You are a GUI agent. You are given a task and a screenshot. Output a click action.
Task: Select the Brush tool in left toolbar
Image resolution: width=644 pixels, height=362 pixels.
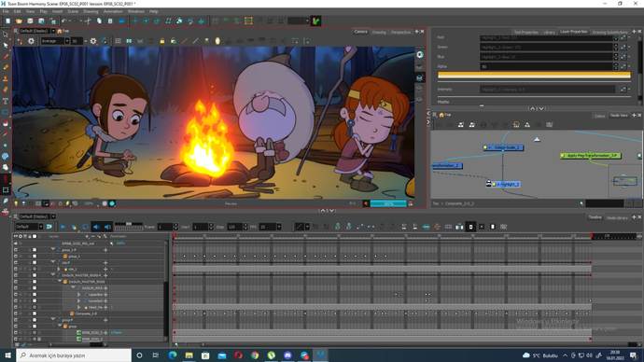(6, 56)
